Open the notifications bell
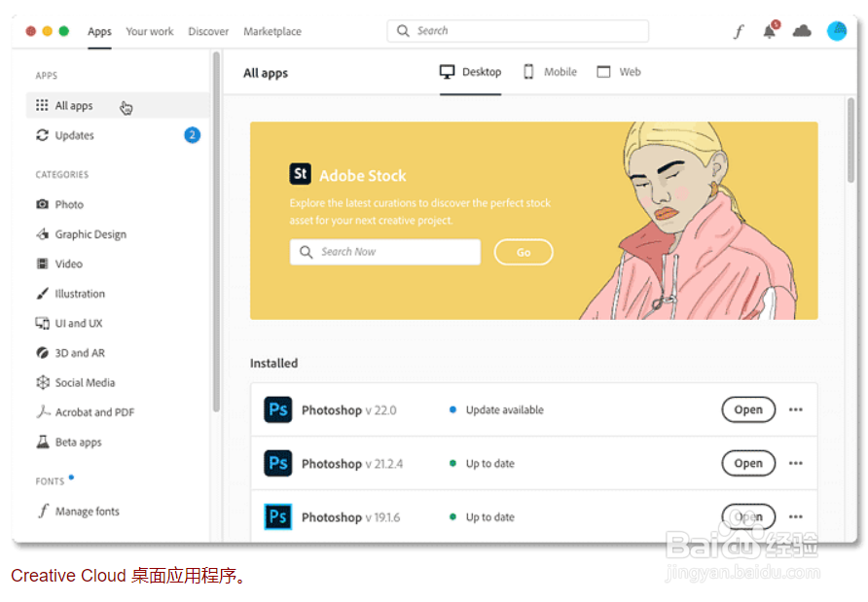The image size is (868, 602). click(770, 30)
